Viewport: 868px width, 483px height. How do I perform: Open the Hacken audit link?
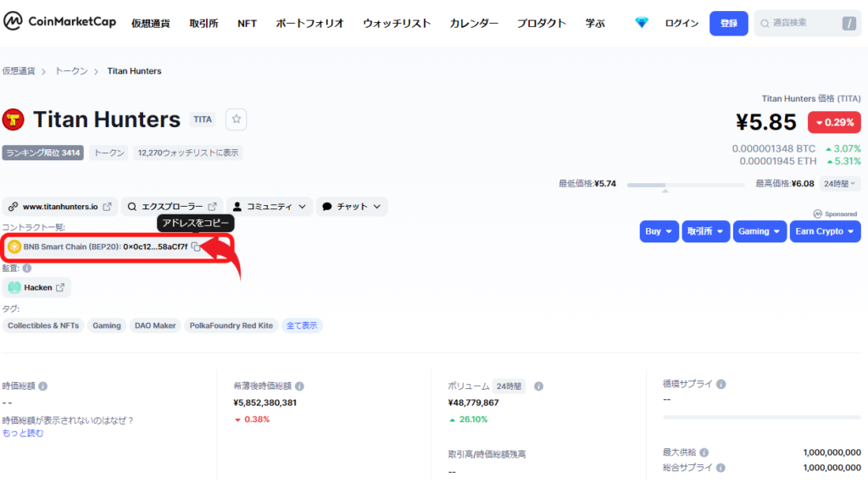pyautogui.click(x=37, y=288)
